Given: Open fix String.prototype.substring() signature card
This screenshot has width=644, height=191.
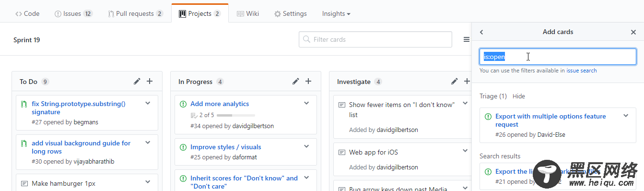Looking at the screenshot, I should point(79,107).
